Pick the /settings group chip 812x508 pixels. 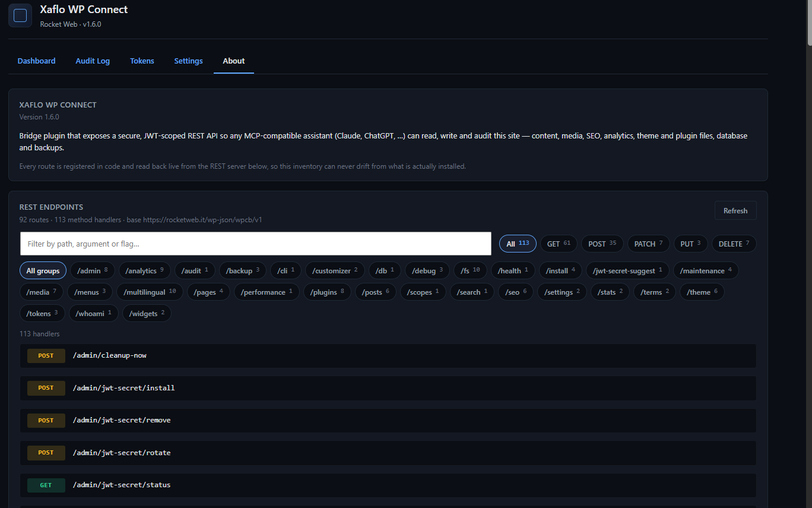[x=562, y=292]
